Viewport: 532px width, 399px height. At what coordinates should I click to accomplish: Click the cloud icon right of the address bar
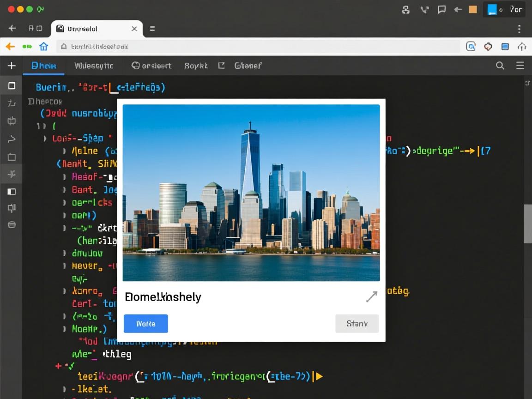522,46
